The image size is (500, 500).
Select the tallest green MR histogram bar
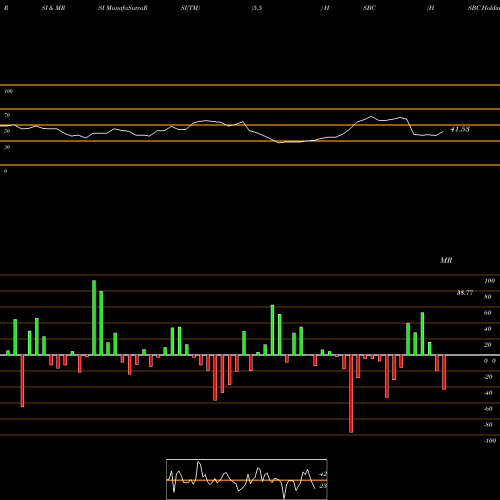click(94, 318)
